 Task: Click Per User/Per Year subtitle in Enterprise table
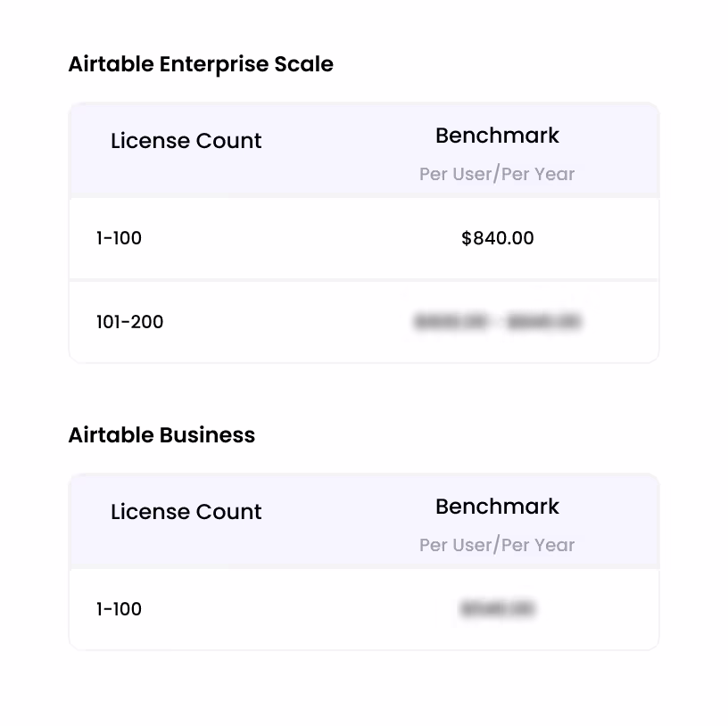[497, 174]
